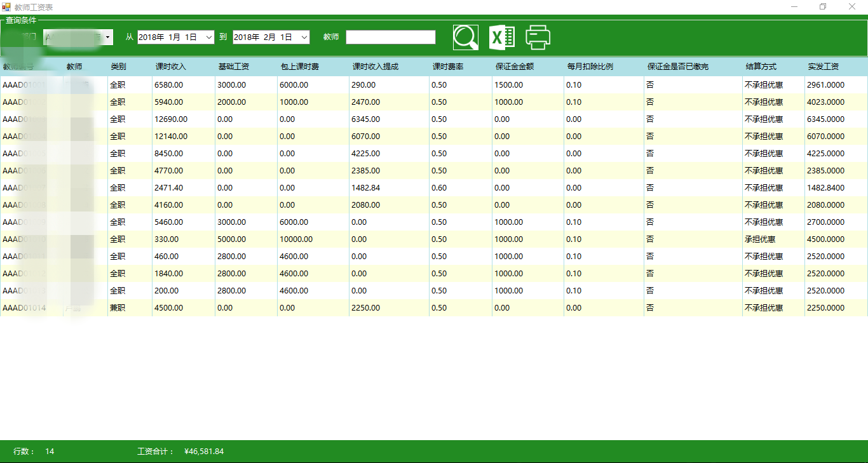Click the 1482.84 commission cell
The image size is (868, 463).
click(x=389, y=188)
